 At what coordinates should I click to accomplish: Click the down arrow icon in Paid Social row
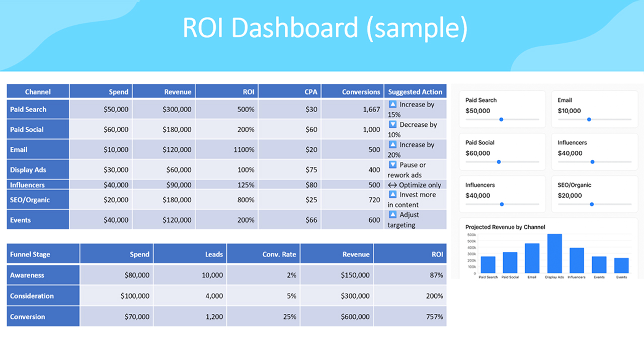click(393, 125)
